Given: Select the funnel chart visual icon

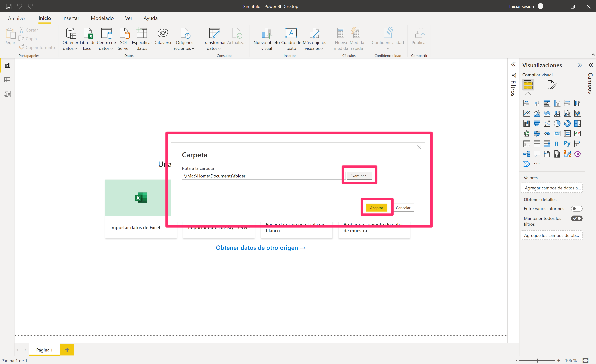Looking at the screenshot, I should pos(537,123).
